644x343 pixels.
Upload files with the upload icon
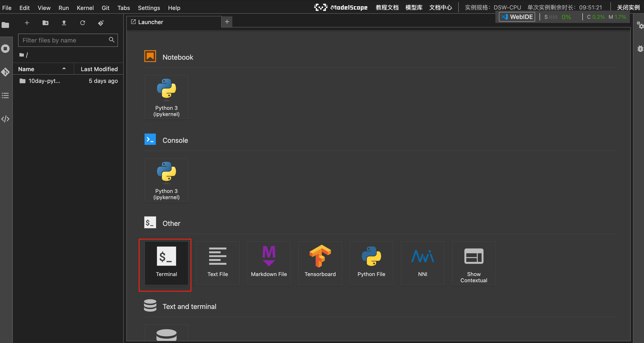point(64,23)
